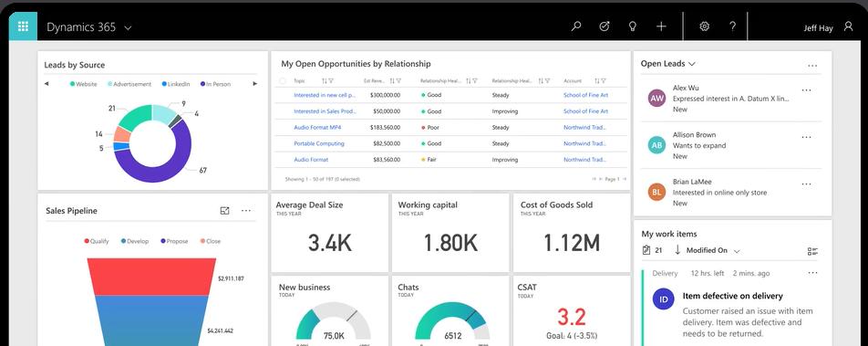The width and height of the screenshot is (868, 346).
Task: Filter the Est. Revenue column
Action: [398, 81]
